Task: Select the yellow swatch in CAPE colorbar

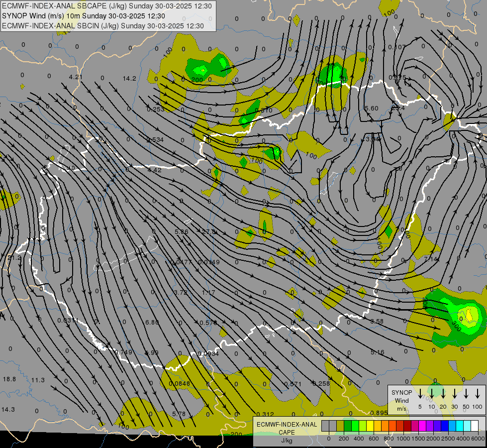Action: (370, 426)
